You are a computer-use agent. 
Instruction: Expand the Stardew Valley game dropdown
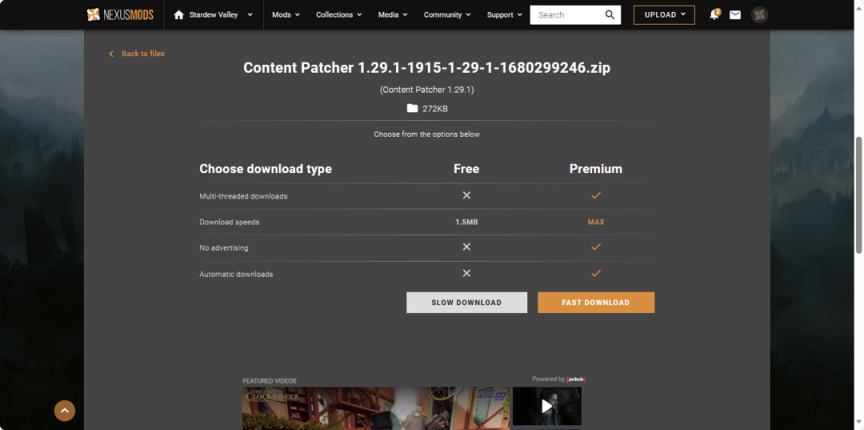tap(250, 15)
